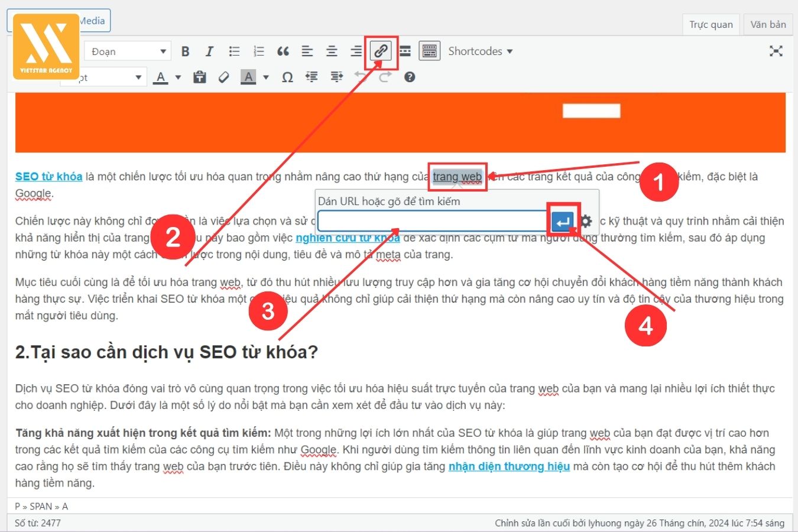Image resolution: width=798 pixels, height=532 pixels.
Task: Insert a numbered list
Action: [x=258, y=51]
